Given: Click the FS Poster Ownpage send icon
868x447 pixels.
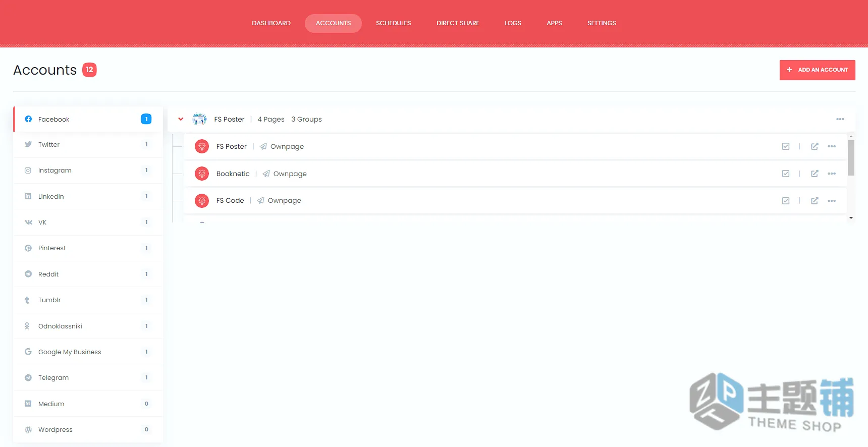Looking at the screenshot, I should point(263,146).
